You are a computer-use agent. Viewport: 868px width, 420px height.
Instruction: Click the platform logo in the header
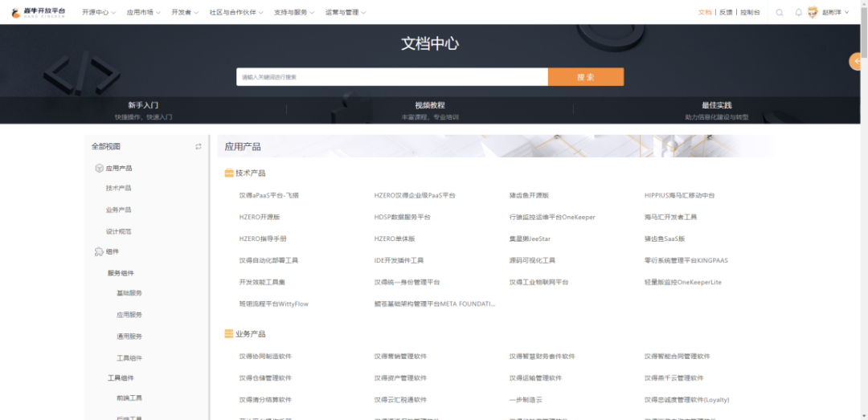pyautogui.click(x=38, y=12)
